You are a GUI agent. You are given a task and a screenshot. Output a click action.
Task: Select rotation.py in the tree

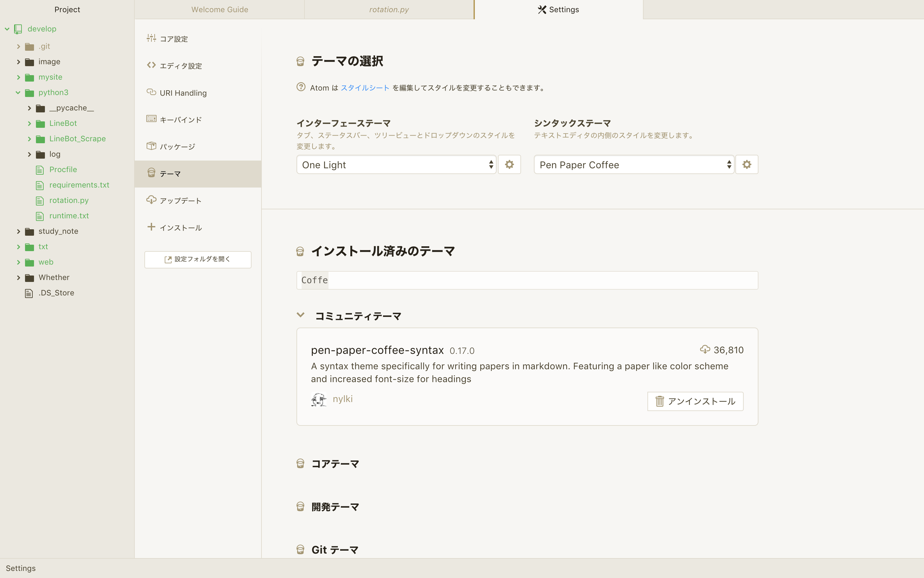click(x=69, y=201)
